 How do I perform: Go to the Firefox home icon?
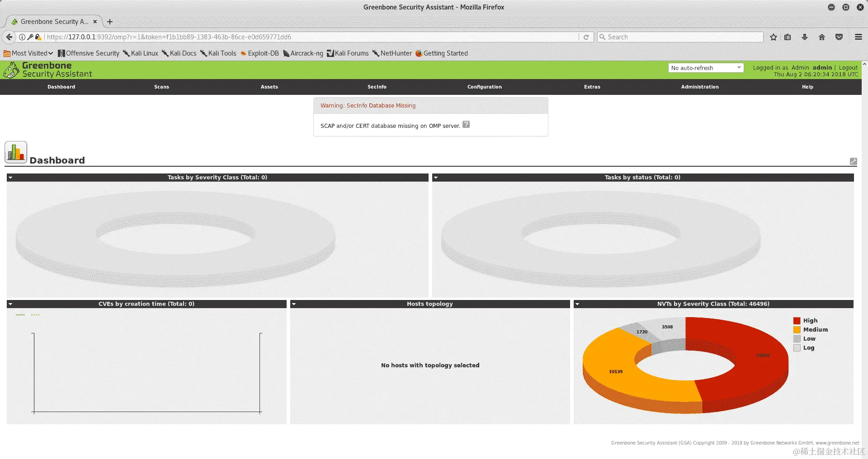coord(822,37)
